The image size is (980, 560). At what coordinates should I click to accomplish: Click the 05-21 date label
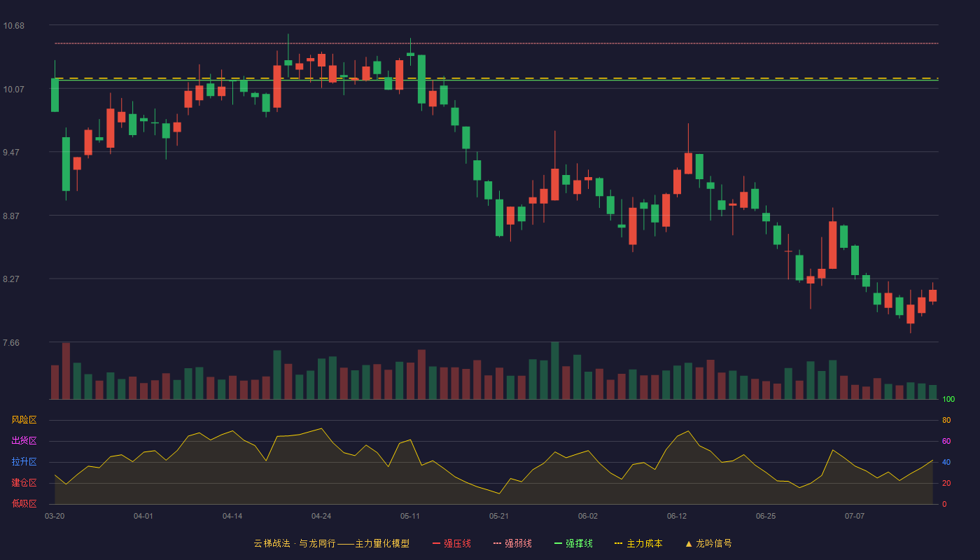tap(499, 516)
